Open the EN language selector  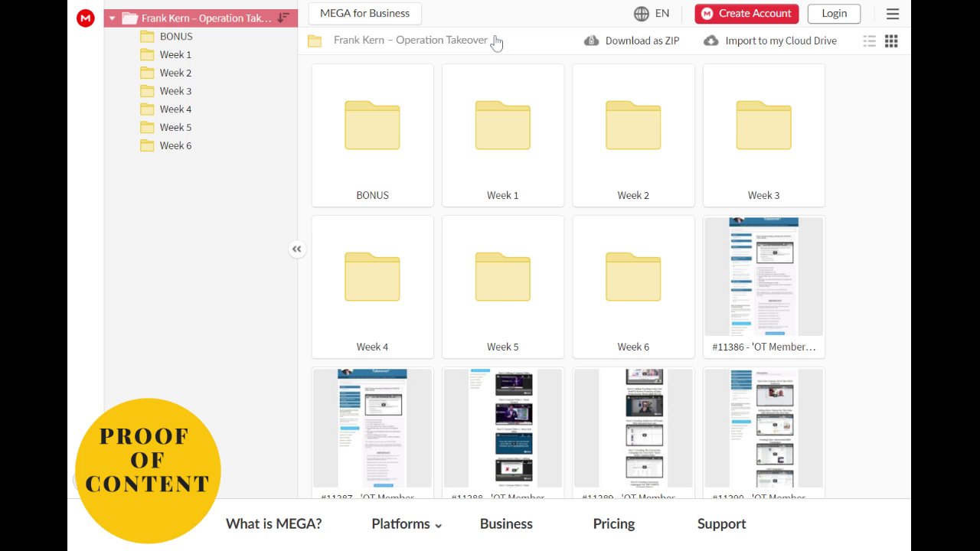662,13
